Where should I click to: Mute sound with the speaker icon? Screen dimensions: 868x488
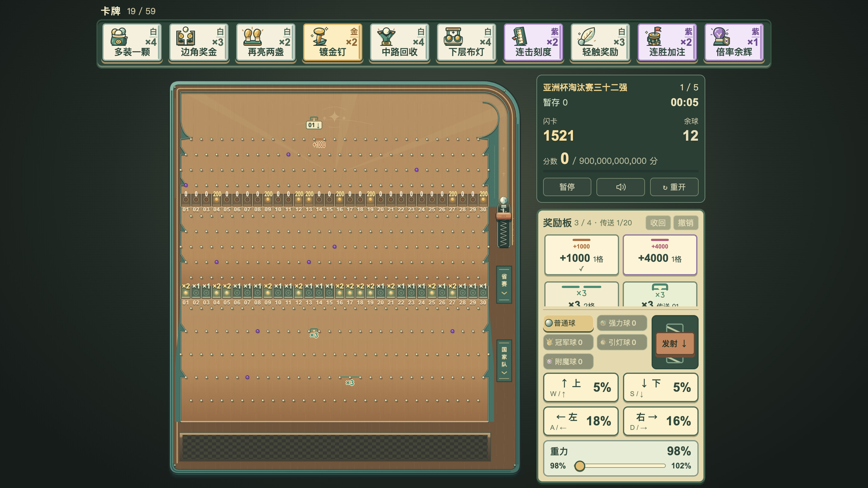point(621,187)
